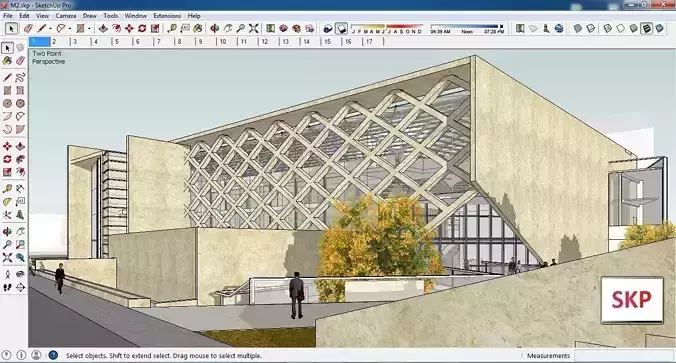Open the Window menu
Screen dimensions: 676x363
tap(136, 16)
